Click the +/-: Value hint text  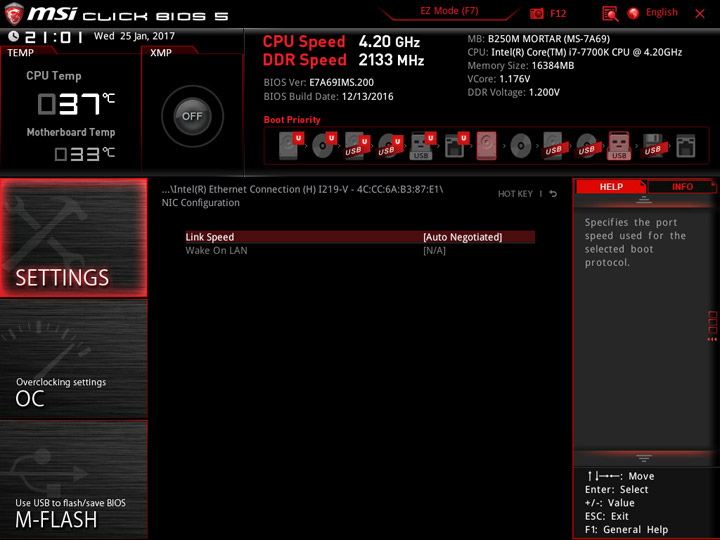coord(609,503)
